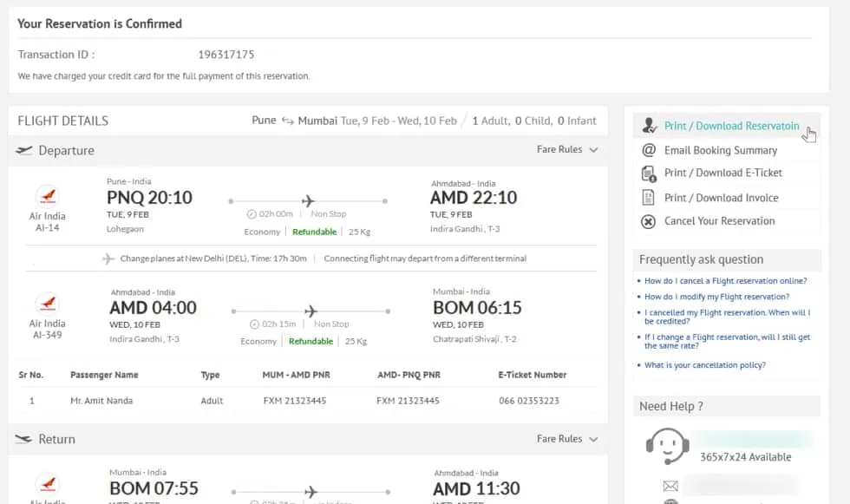Click departure time PNQ 20:10
Image resolution: width=850 pixels, height=504 pixels.
coord(149,198)
